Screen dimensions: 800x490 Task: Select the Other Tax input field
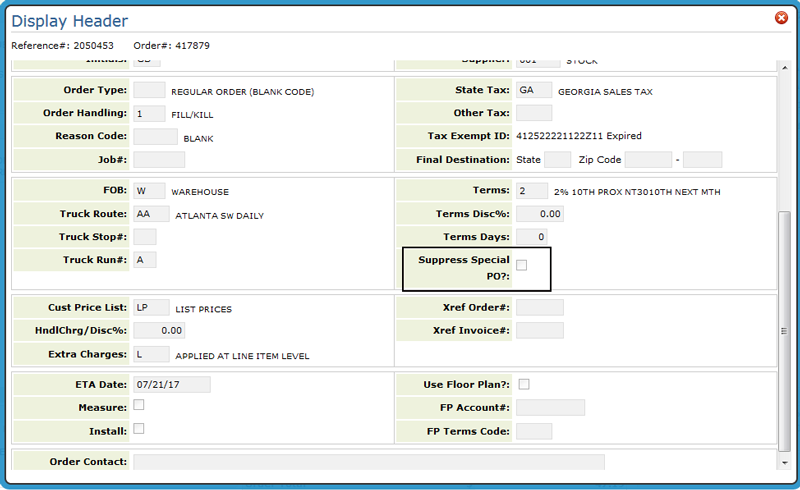pyautogui.click(x=533, y=113)
